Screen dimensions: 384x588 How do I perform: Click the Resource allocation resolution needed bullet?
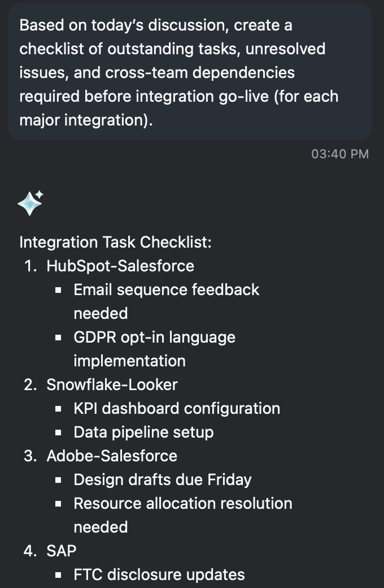tap(183, 515)
